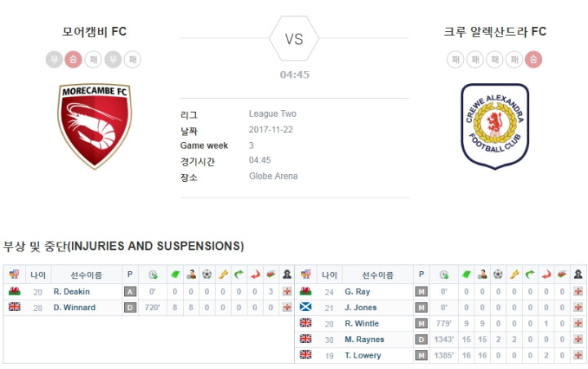Click the Morecambe FC shrimp crest
The height and width of the screenshot is (369, 588).
[94, 127]
